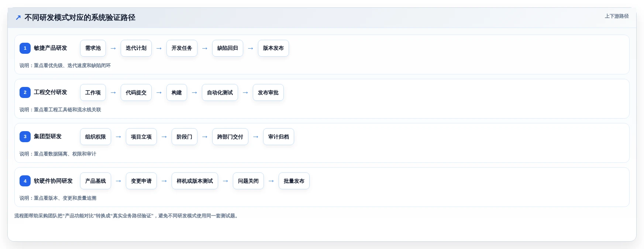Click the arrow between 阶段门 and 跨部门交付
Viewport: 644px width, 249px height.
point(205,137)
